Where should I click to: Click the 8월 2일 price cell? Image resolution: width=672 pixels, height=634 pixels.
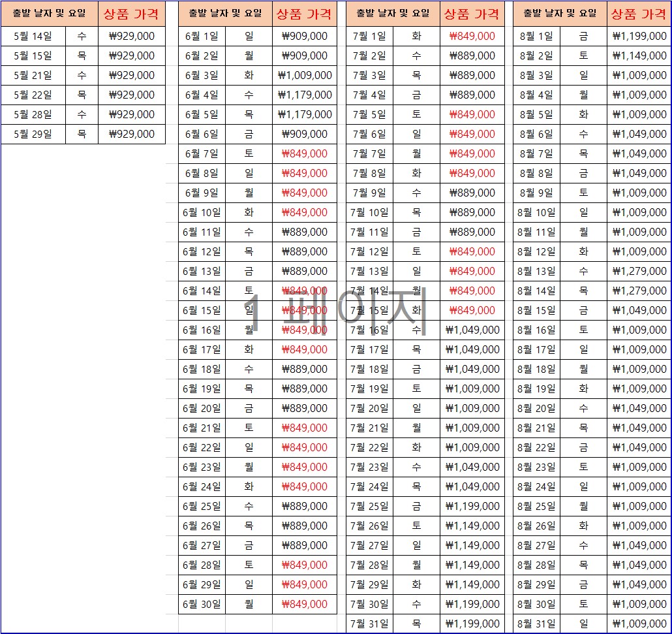(639, 55)
